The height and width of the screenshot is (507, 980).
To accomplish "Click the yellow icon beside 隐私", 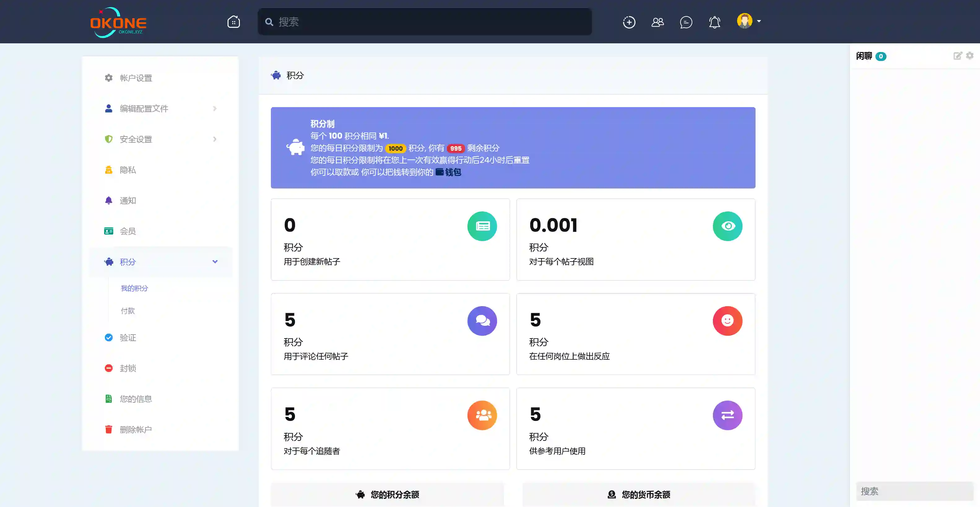I will click(109, 170).
